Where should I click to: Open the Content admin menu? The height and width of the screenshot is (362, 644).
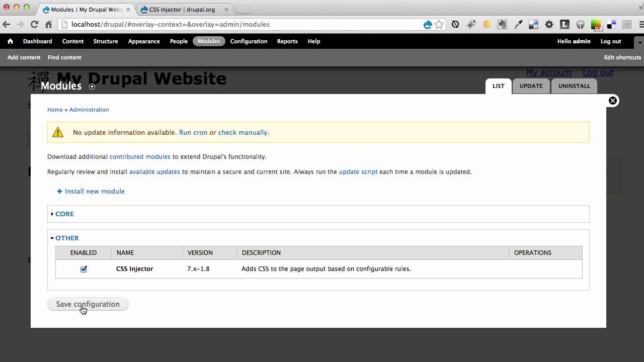click(73, 41)
